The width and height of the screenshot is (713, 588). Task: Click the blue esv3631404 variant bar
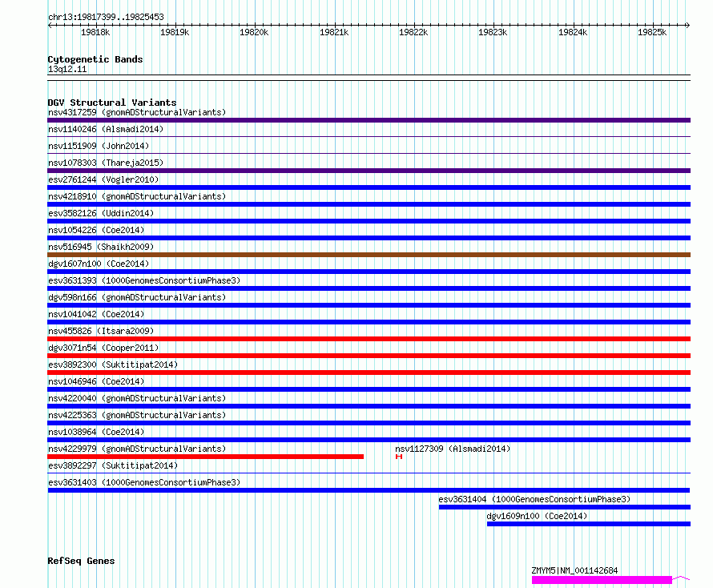point(565,507)
